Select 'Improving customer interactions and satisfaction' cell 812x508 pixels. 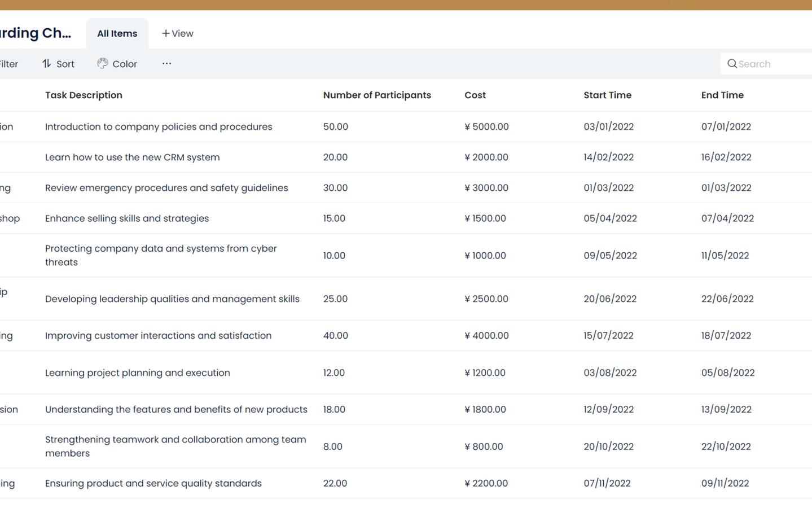(158, 335)
